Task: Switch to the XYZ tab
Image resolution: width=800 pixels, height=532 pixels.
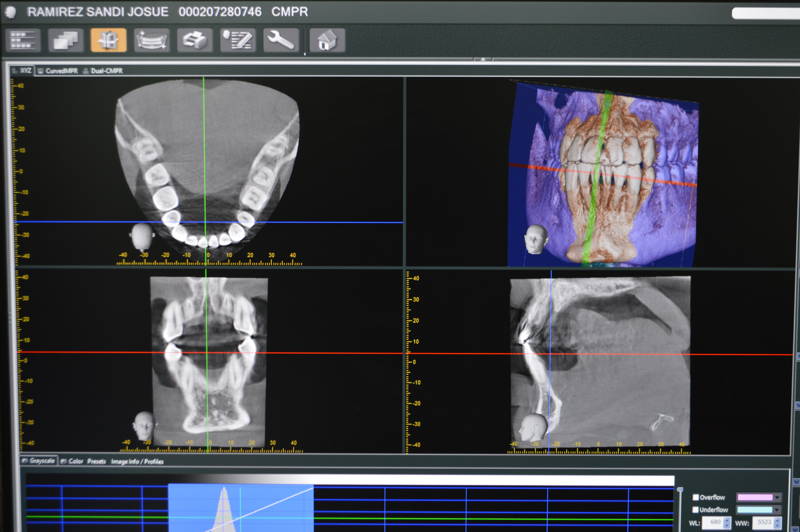Action: point(22,71)
